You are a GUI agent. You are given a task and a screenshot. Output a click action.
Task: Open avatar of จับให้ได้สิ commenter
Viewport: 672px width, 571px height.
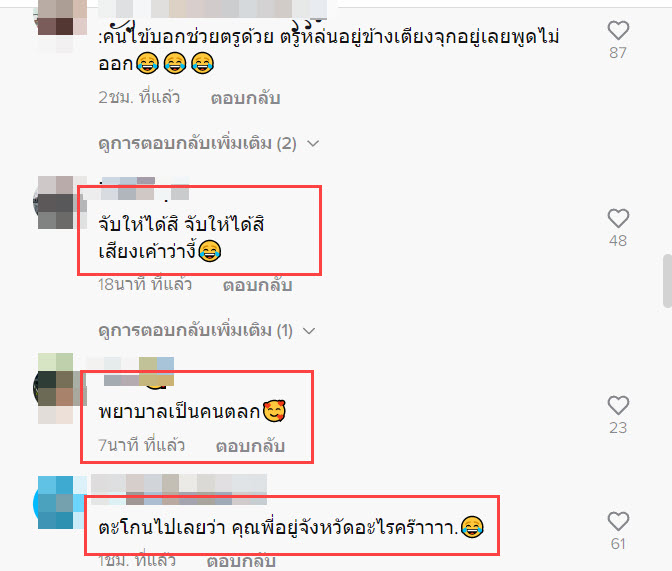pyautogui.click(x=60, y=202)
